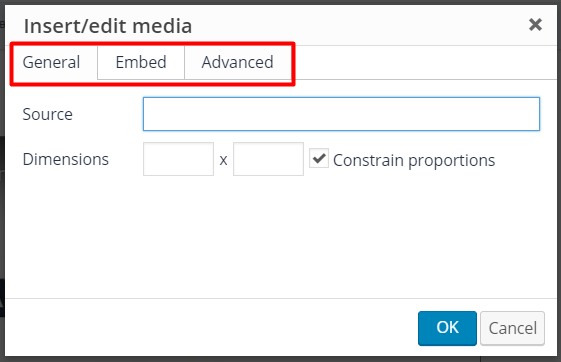Screen dimensions: 561x362
Task: Uncheck the Constrain proportions checkbox
Action: click(x=319, y=158)
